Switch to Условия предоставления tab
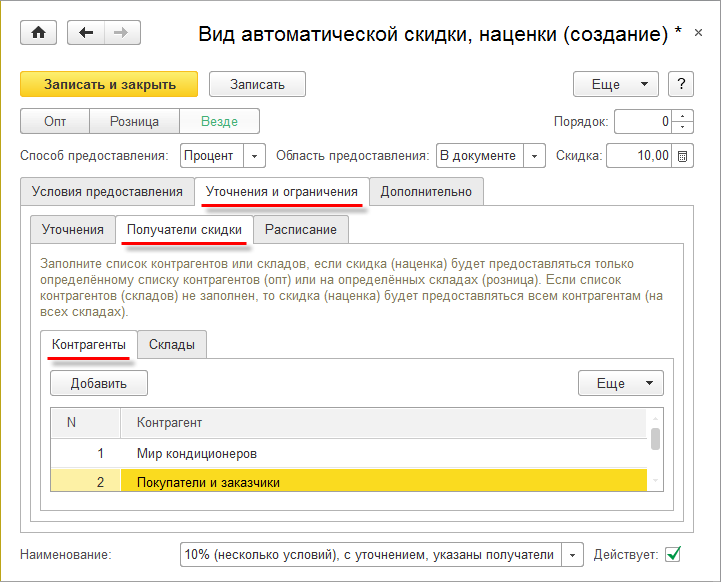 coord(107,191)
